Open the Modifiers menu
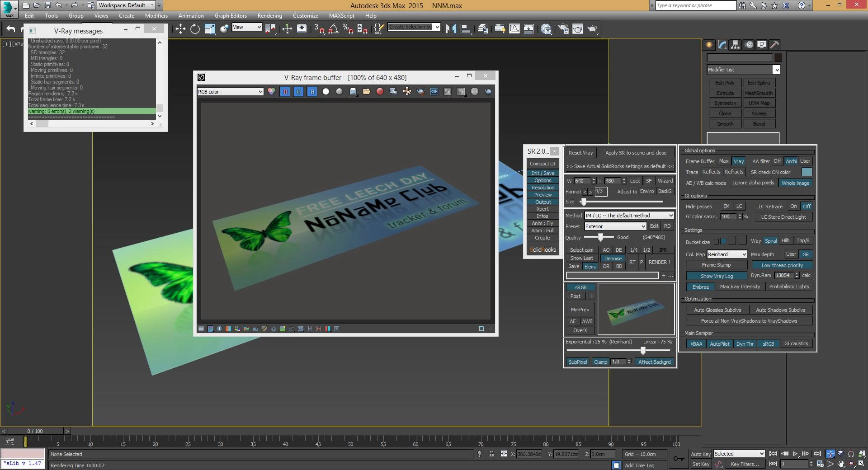Screen dimensions: 868x470 click(x=156, y=16)
